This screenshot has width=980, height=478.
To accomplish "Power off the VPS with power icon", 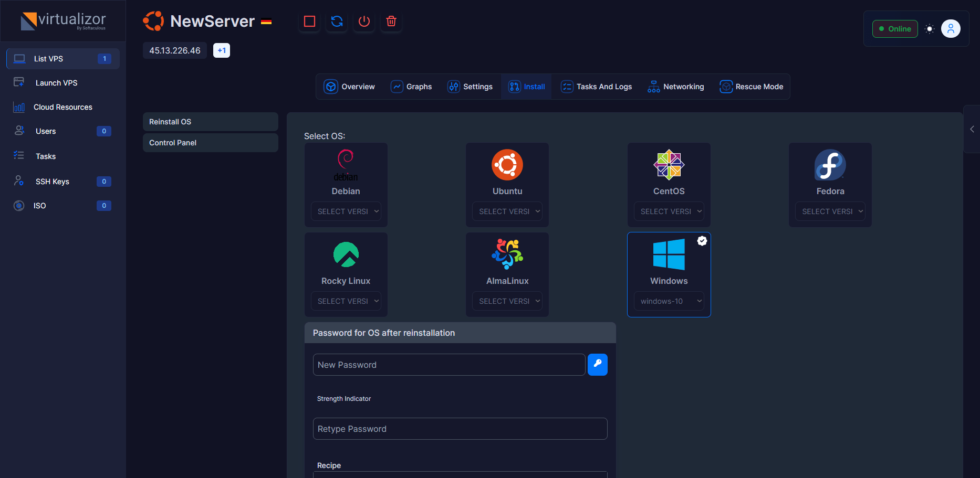I will 364,22.
